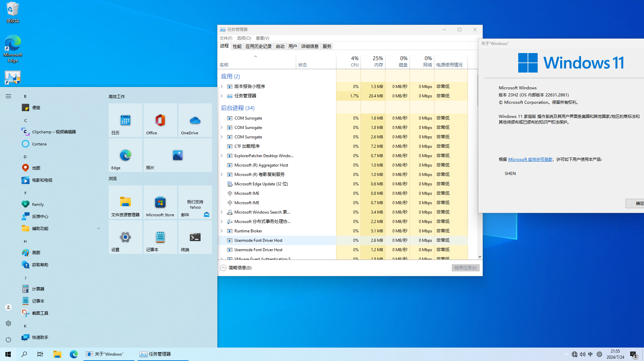Image resolution: width=644 pixels, height=361 pixels.
Task: Switch to the 启动 tab
Action: [x=280, y=46]
